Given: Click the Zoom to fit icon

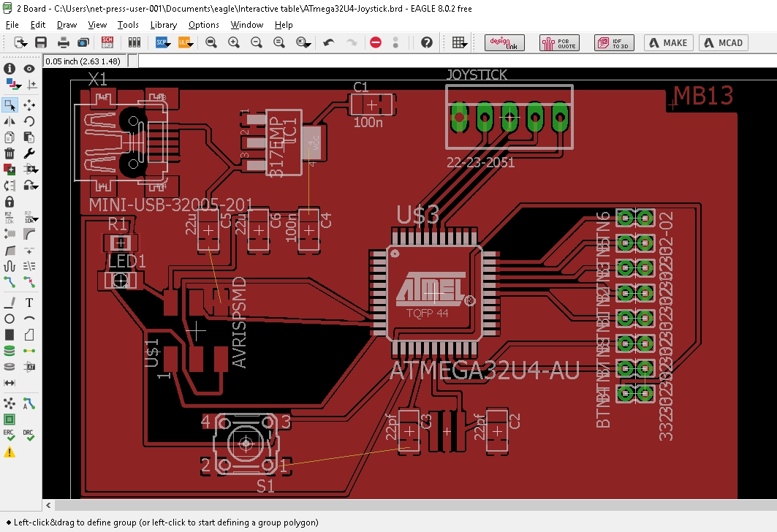Looking at the screenshot, I should (211, 43).
